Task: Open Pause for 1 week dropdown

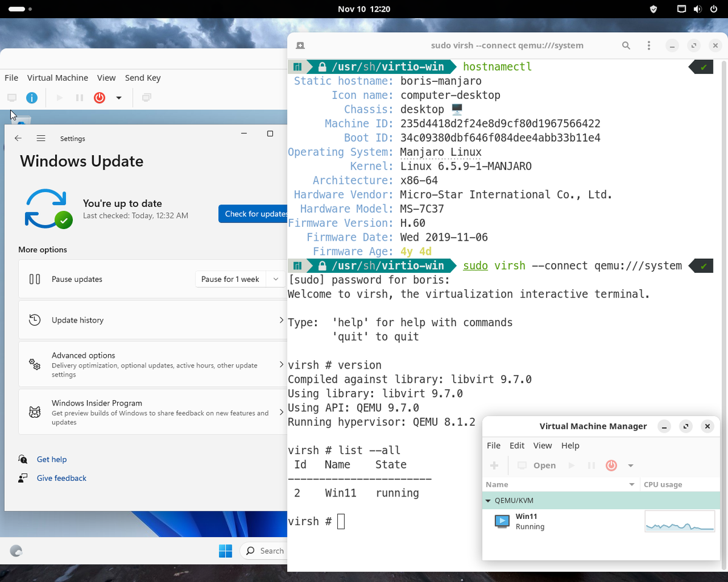Action: pyautogui.click(x=240, y=279)
